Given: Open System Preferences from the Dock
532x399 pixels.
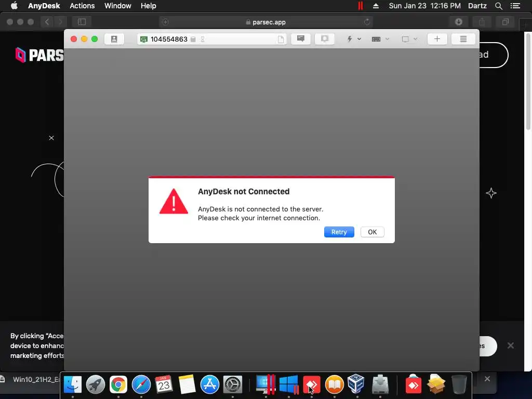Looking at the screenshot, I should point(232,384).
